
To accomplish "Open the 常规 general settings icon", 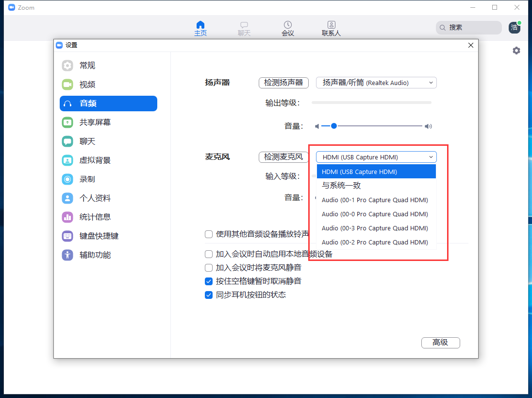I will [67, 66].
